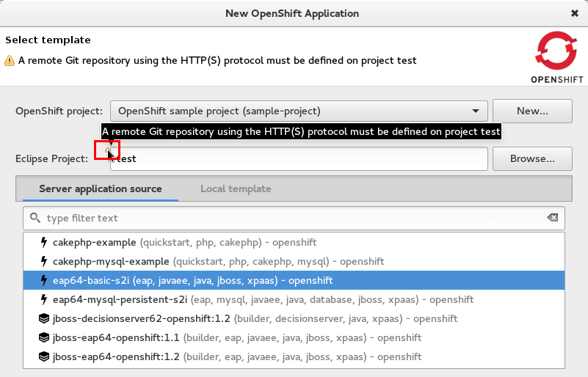Image resolution: width=588 pixels, height=377 pixels.
Task: Click the cakephp-example template lightning icon
Action: tap(43, 243)
